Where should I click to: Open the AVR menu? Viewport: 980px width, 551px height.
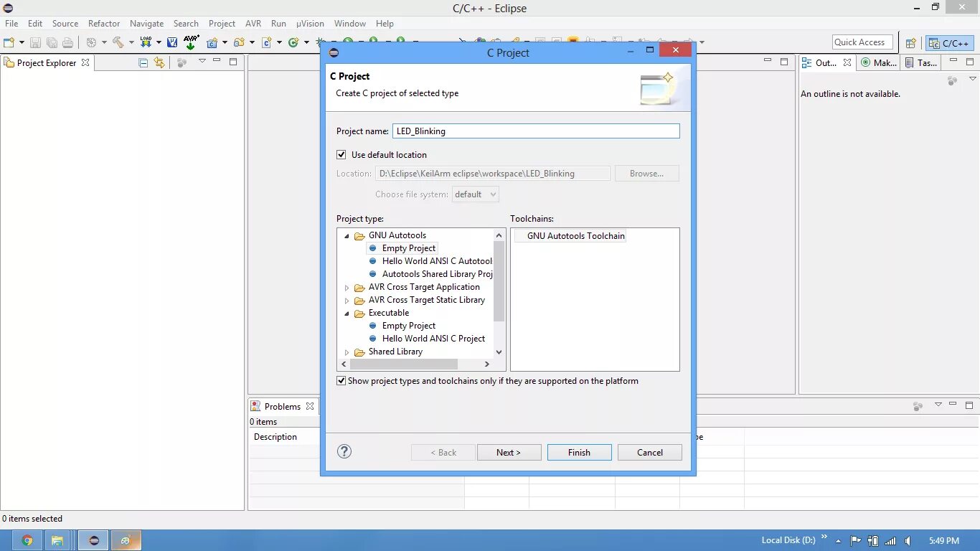click(x=253, y=24)
